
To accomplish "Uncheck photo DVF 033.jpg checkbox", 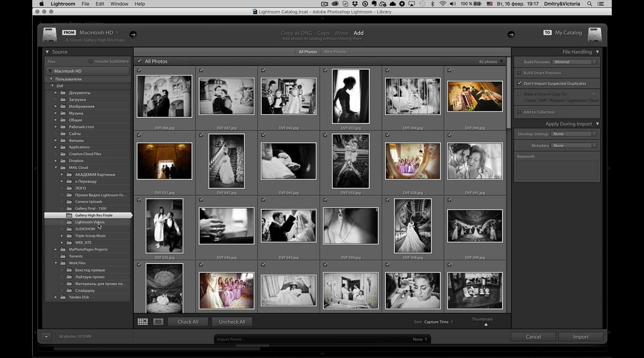I will tap(326, 70).
